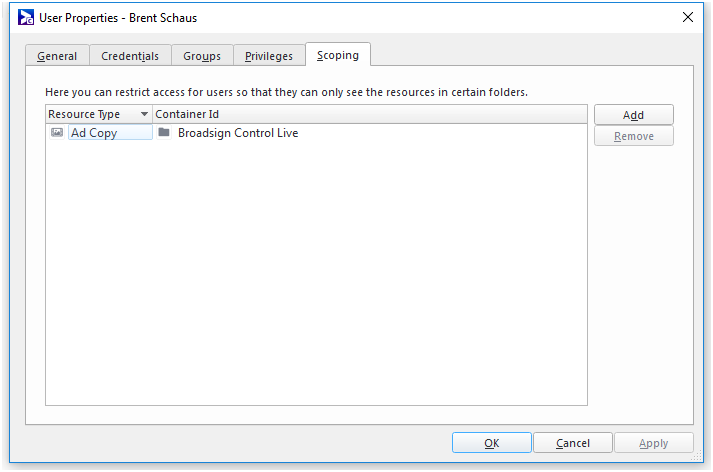Click the Remove button
The width and height of the screenshot is (713, 472).
[x=633, y=136]
